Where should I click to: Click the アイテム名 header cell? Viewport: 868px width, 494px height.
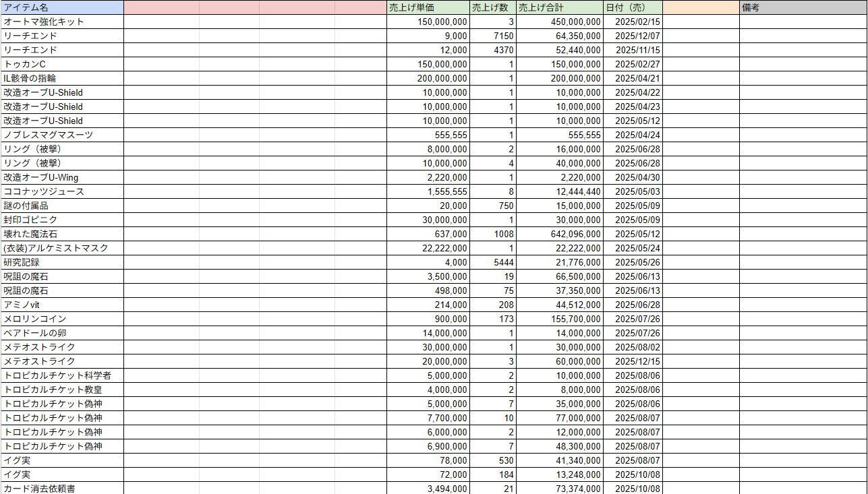(x=61, y=7)
